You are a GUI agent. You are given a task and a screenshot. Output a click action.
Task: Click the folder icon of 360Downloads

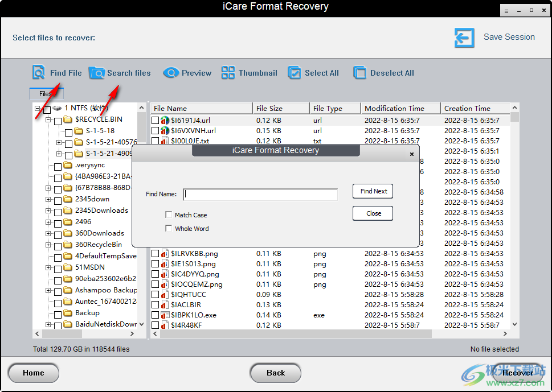[68, 233]
